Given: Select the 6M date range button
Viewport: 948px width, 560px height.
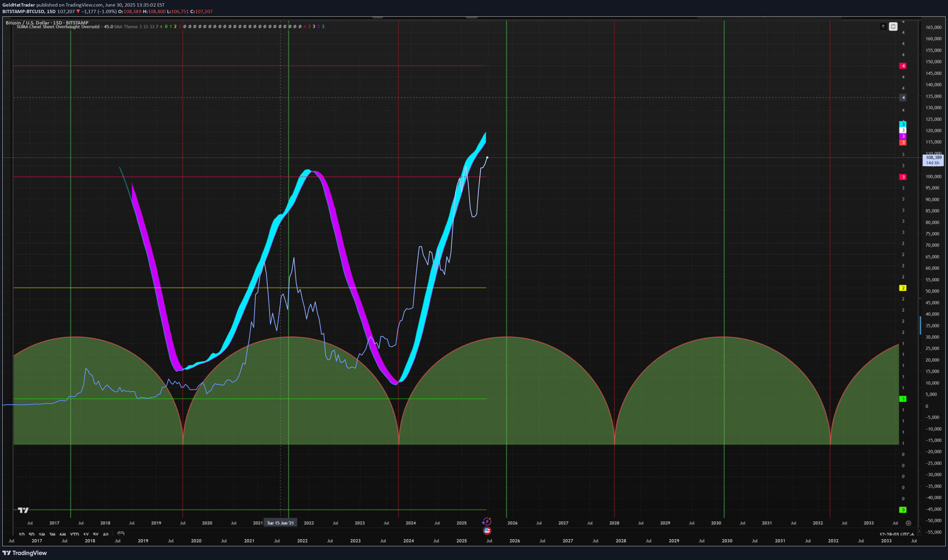Looking at the screenshot, I should [x=63, y=534].
